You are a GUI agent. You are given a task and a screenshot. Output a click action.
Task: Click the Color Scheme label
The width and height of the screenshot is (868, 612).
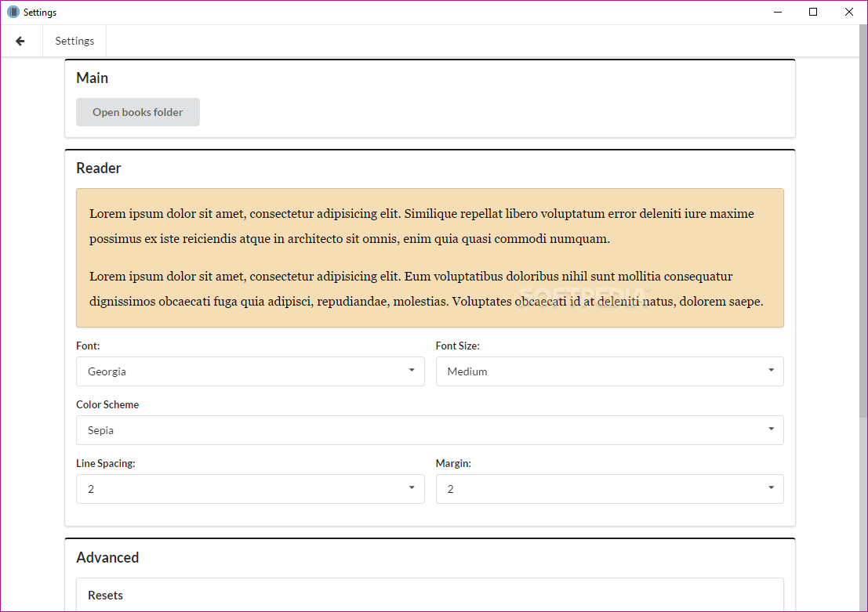click(107, 404)
